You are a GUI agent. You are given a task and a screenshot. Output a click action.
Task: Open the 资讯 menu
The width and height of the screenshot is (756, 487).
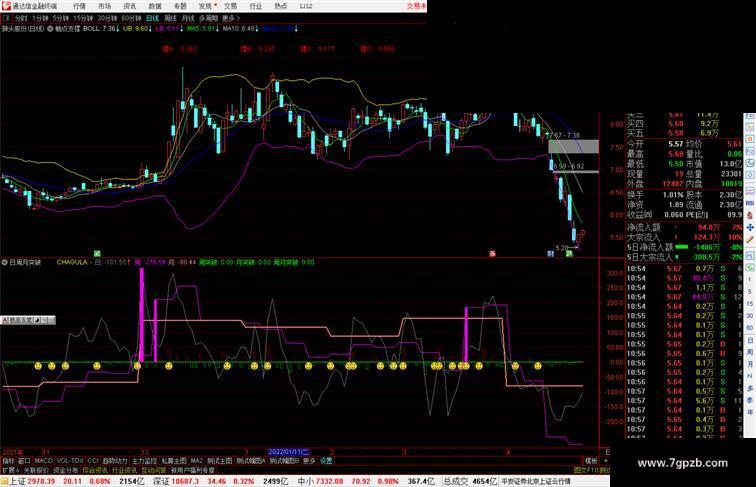pyautogui.click(x=130, y=6)
